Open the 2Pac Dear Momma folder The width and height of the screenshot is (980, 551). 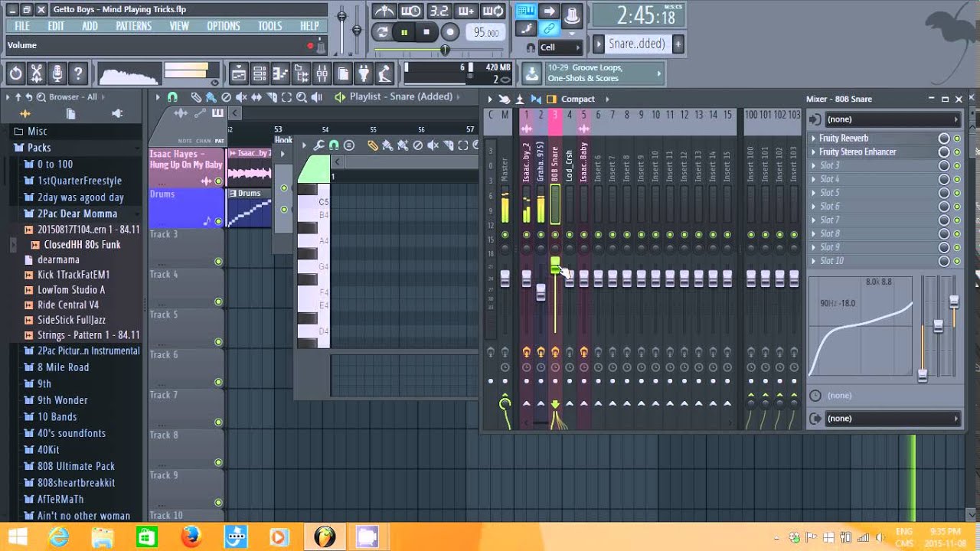click(x=77, y=214)
